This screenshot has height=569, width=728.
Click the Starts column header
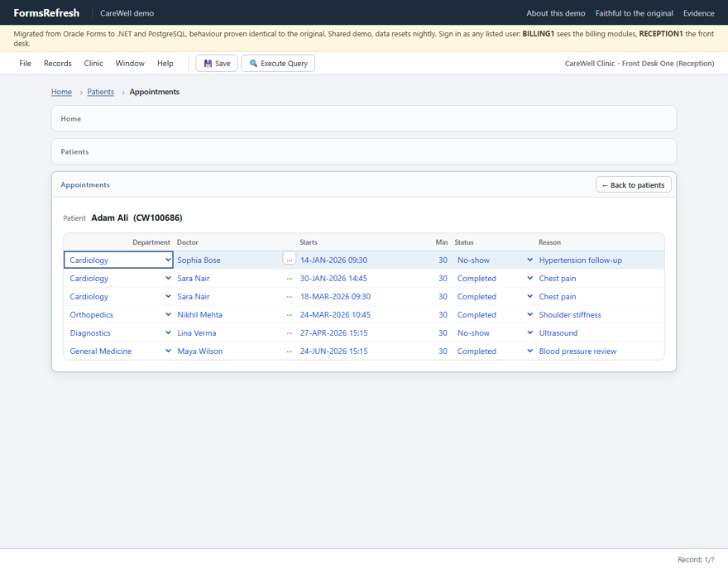tap(309, 242)
